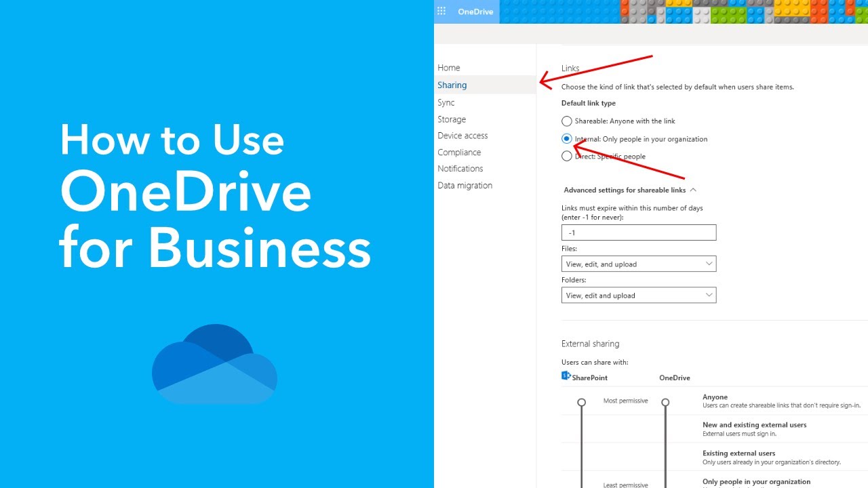Choose Direct: Specific people radio option
Screen dimensions: 868x488
(567, 157)
